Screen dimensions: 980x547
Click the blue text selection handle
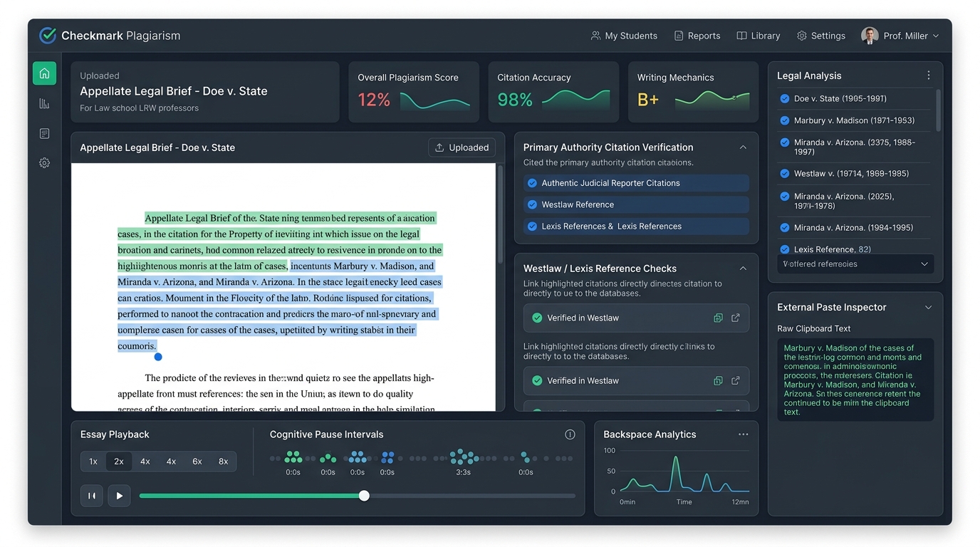point(158,357)
